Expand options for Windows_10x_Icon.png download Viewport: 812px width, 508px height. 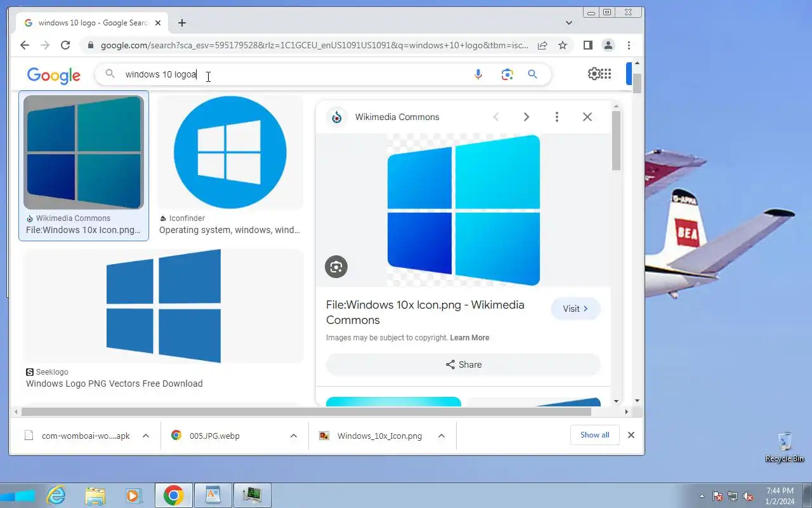coord(442,436)
